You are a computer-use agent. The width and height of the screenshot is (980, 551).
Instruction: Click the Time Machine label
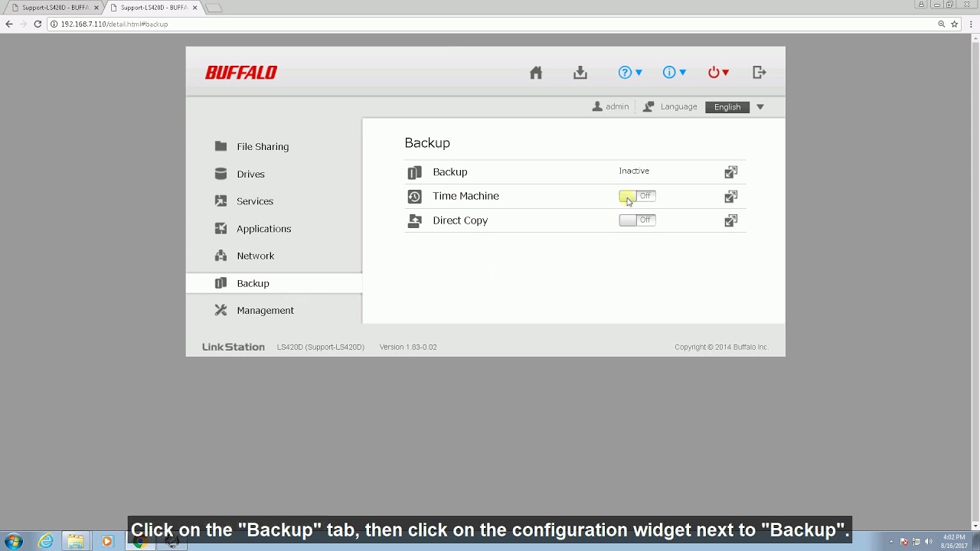[465, 196]
